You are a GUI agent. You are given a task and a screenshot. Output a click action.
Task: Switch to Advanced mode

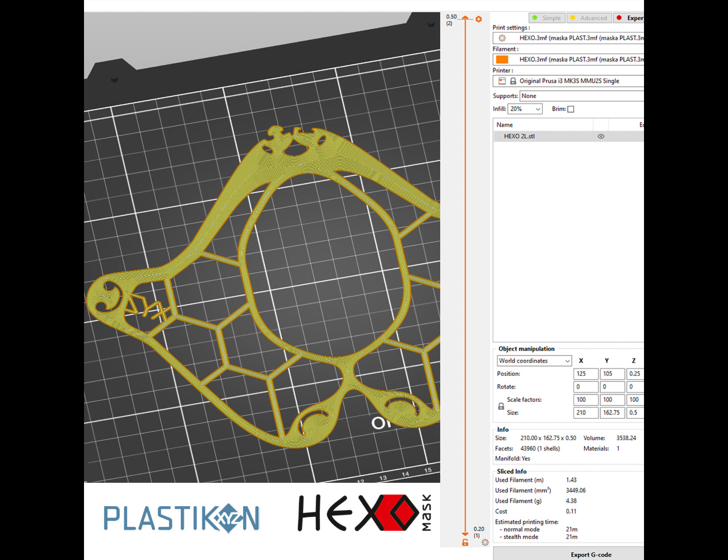pos(589,17)
